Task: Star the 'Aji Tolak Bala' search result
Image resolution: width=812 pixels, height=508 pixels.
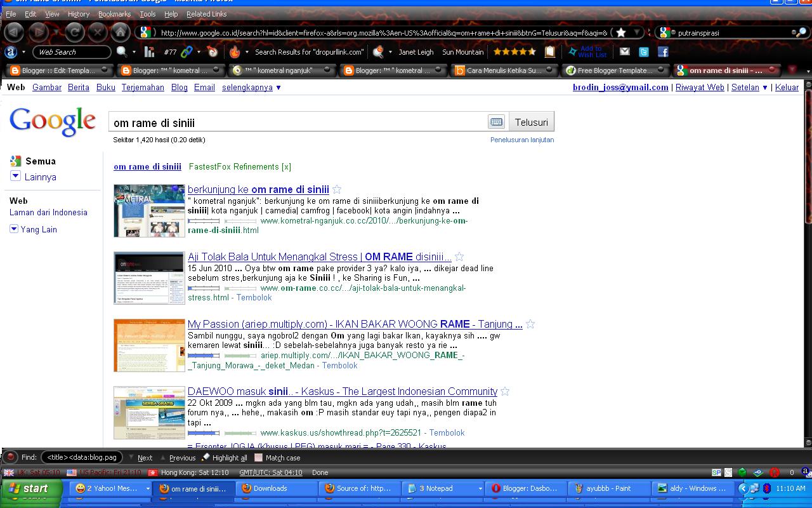Action: pyautogui.click(x=459, y=257)
